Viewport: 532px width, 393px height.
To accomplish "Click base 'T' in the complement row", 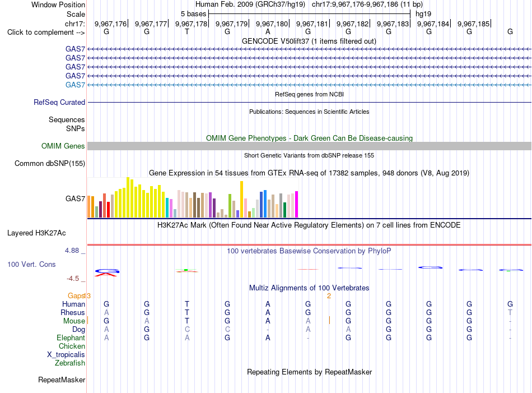I will click(187, 31).
